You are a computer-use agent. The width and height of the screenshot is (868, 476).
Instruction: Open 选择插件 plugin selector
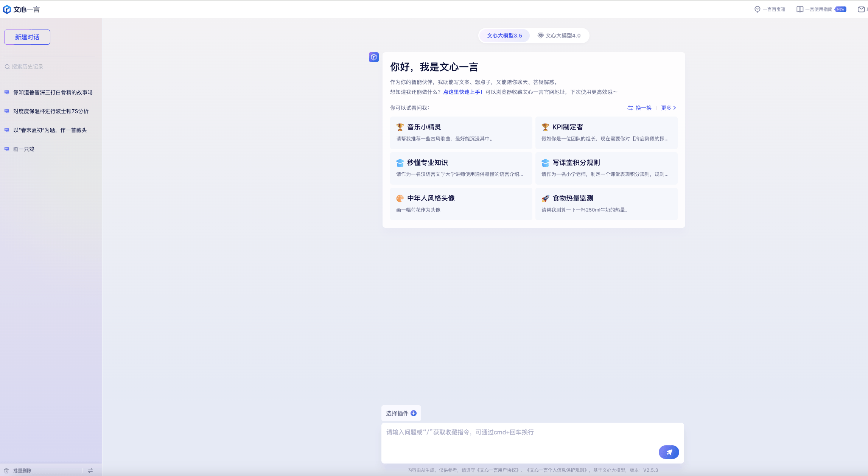pyautogui.click(x=401, y=413)
